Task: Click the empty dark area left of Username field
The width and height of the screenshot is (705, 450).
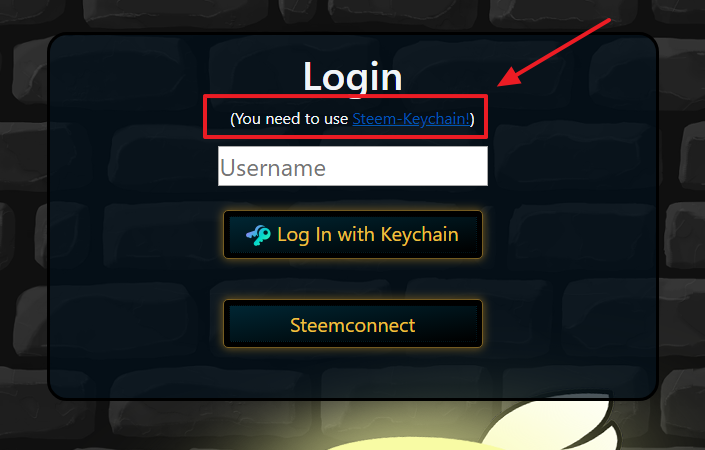Action: pyautogui.click(x=135, y=166)
